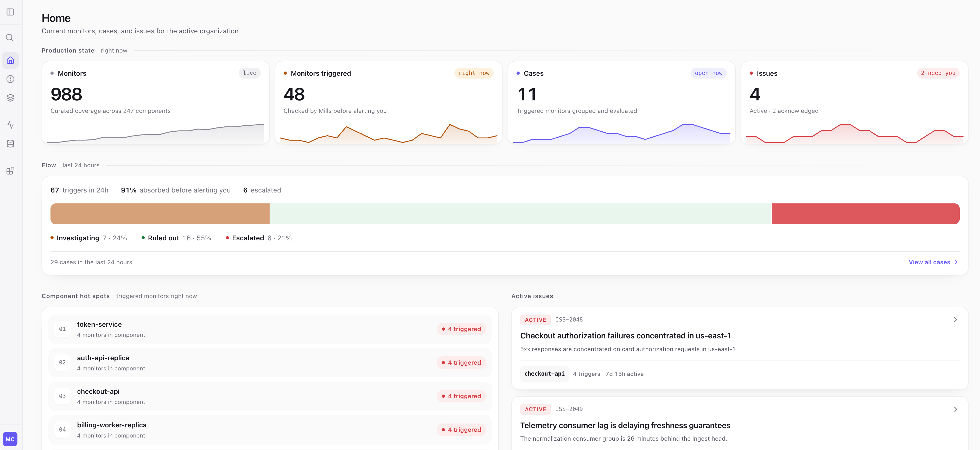Screen dimensions: 980x450
Task: Click the checkout-api 4 triggered badge
Action: coord(461,396)
